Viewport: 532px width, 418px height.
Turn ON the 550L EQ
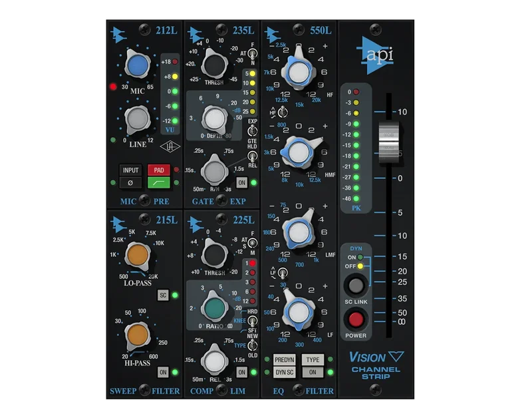313,372
